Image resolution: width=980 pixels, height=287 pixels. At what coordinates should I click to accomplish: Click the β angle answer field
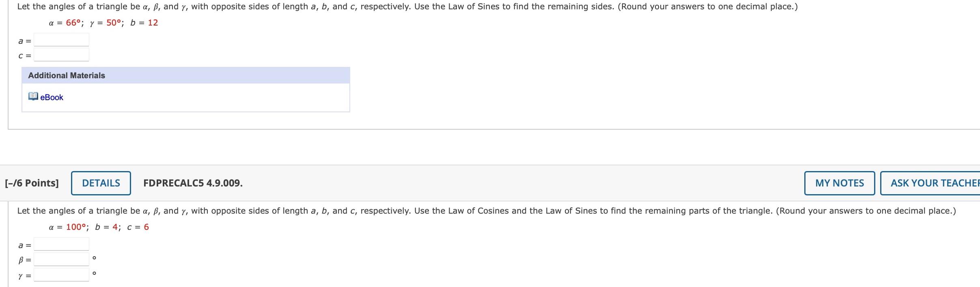tap(61, 259)
